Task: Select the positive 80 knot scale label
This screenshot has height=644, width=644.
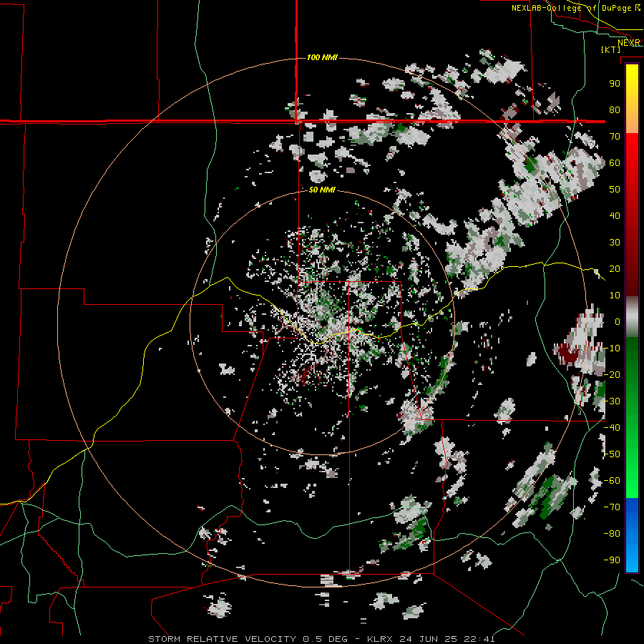Action: [x=615, y=109]
